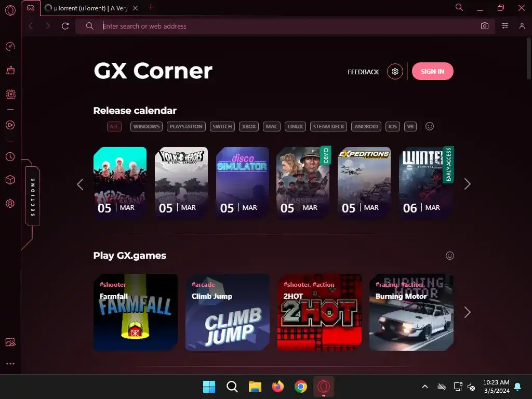Image resolution: width=532 pixels, height=399 pixels.
Task: Open Easy Setup sliders icon
Action: pyautogui.click(x=505, y=26)
